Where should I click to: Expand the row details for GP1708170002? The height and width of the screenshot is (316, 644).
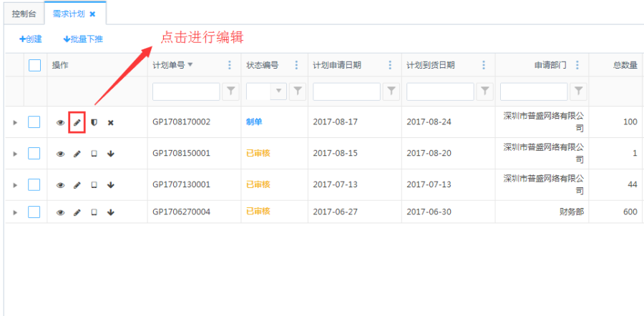pos(15,123)
